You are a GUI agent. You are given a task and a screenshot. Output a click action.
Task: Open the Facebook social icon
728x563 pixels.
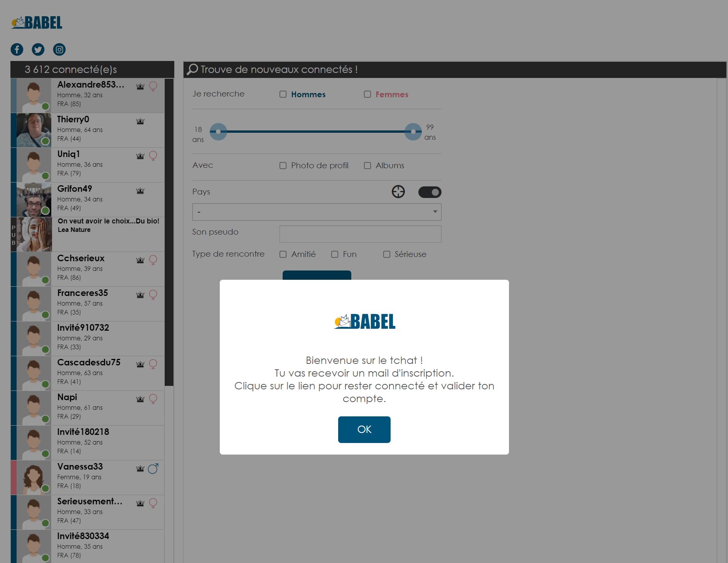(17, 49)
